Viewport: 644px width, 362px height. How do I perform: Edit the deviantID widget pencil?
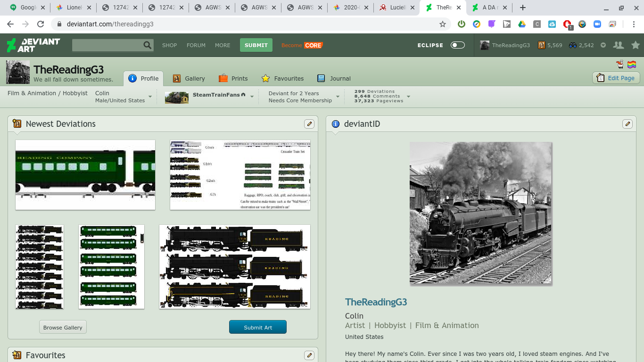click(x=627, y=124)
